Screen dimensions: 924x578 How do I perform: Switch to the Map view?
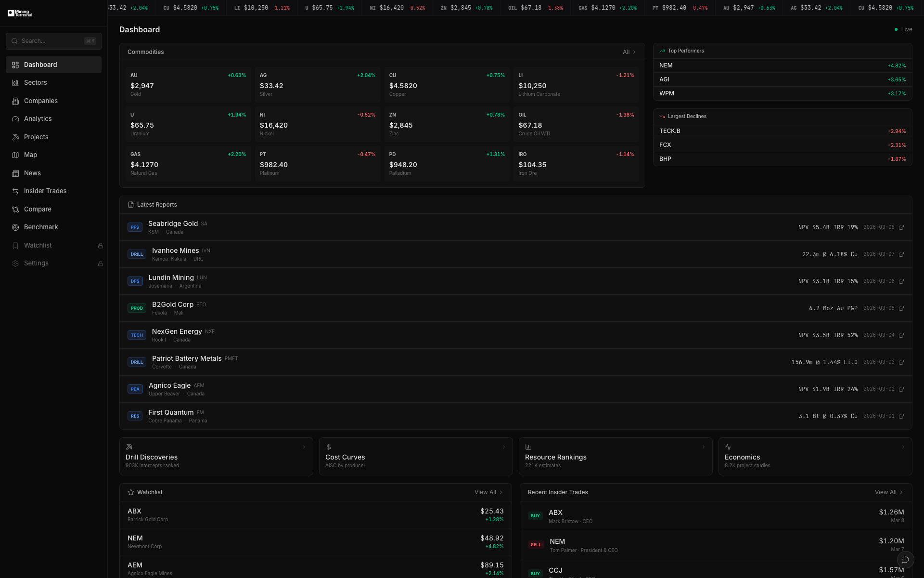[30, 155]
